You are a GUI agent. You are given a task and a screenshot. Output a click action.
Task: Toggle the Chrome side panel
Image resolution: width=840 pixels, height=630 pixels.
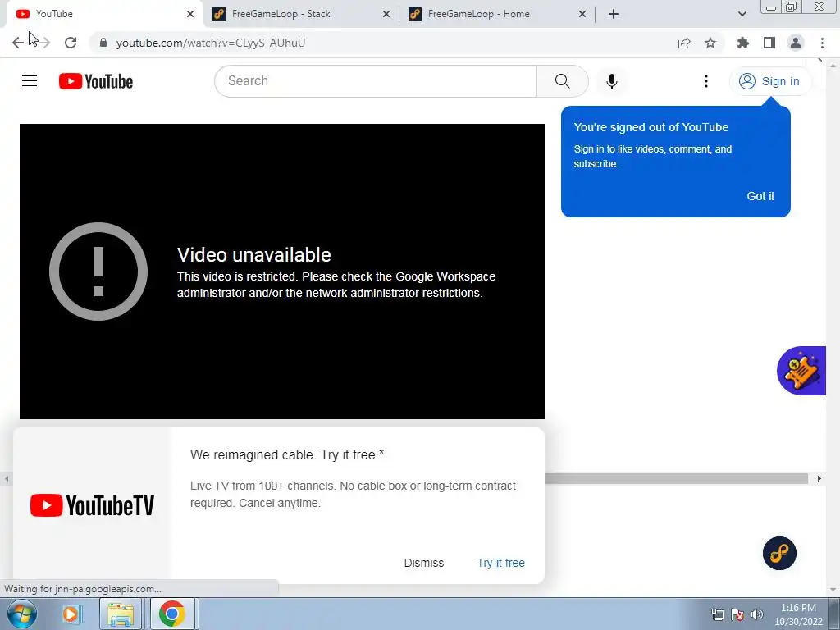(769, 43)
